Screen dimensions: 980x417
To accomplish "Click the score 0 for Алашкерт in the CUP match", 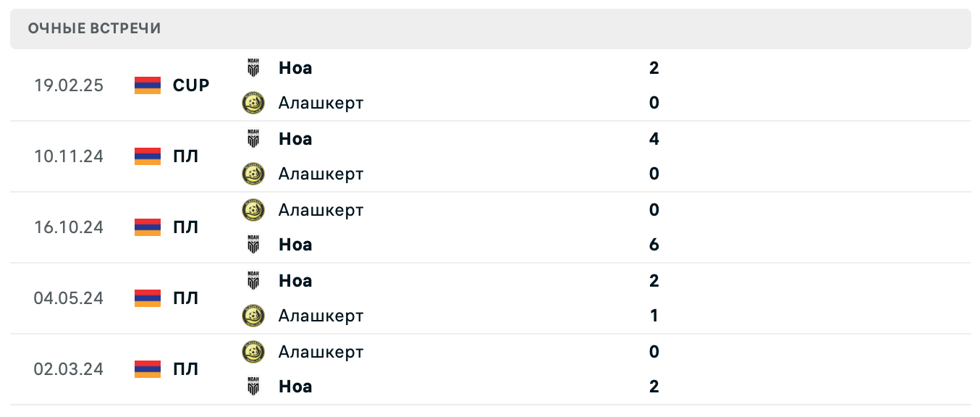I will coord(654,103).
